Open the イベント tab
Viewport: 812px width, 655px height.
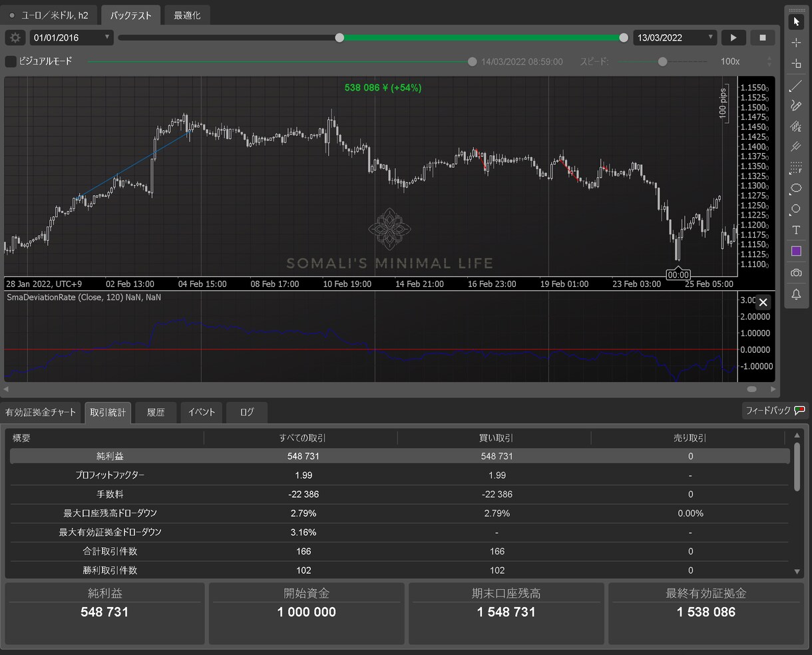coord(202,413)
